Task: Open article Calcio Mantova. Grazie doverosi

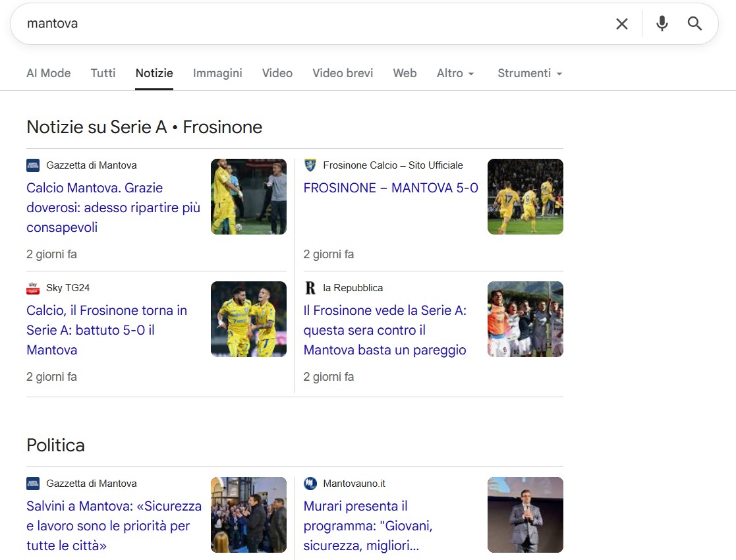Action: pos(113,208)
